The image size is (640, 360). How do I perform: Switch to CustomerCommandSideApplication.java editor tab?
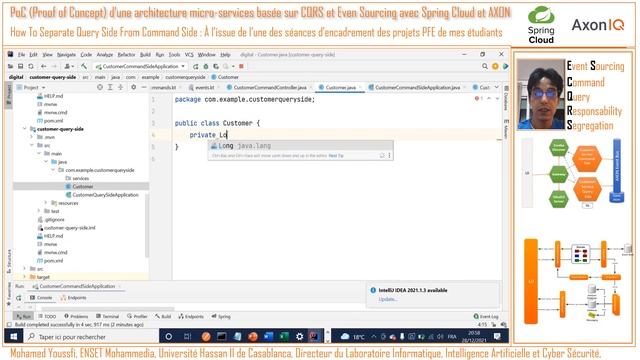(x=417, y=87)
